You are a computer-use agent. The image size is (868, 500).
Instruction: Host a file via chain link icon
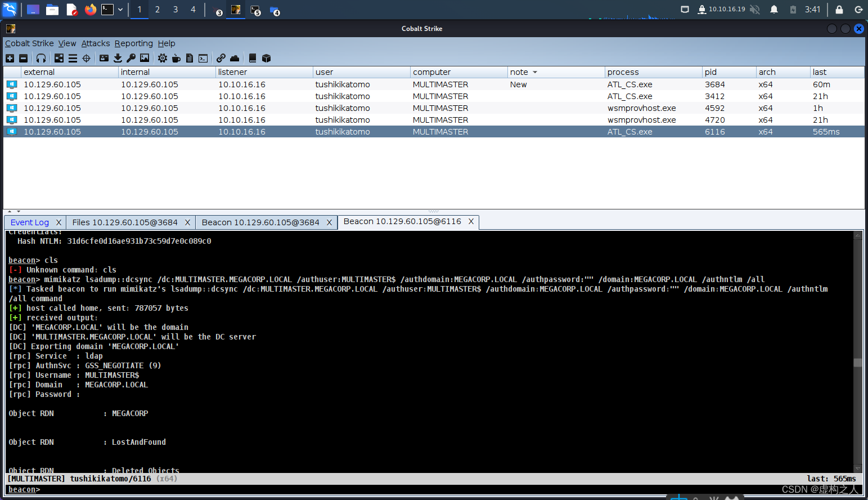click(x=221, y=58)
